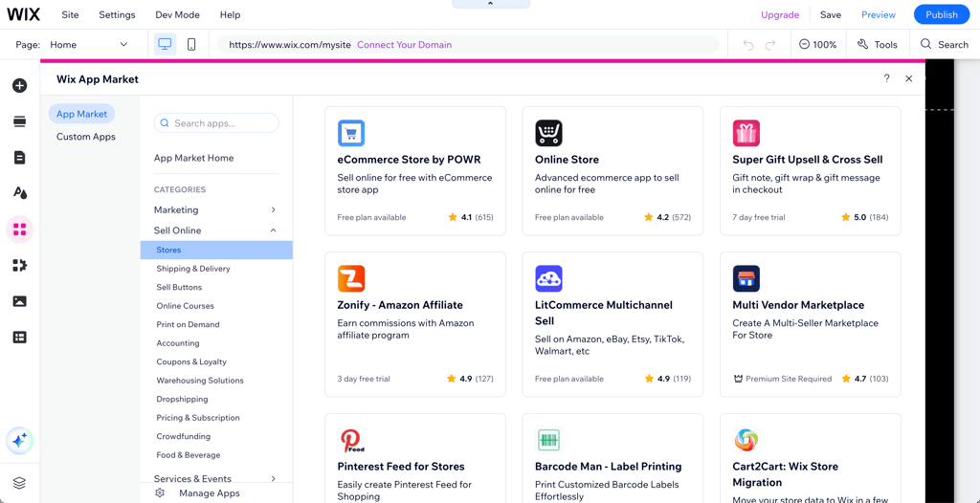Click the Preview button

click(x=879, y=14)
